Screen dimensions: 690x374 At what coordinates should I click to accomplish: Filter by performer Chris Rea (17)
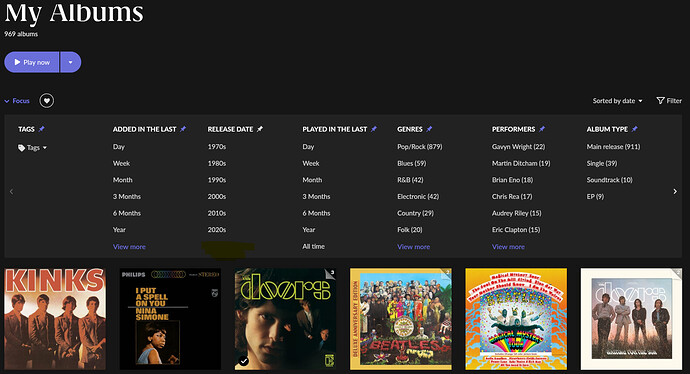[512, 196]
